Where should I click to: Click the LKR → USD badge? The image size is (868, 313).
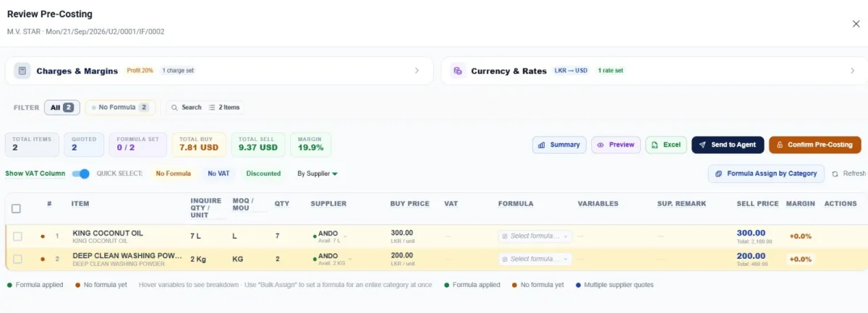pos(571,71)
